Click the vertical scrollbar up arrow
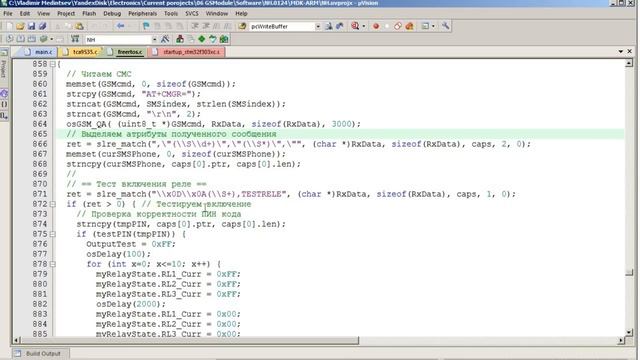640x360 pixels. [x=629, y=63]
